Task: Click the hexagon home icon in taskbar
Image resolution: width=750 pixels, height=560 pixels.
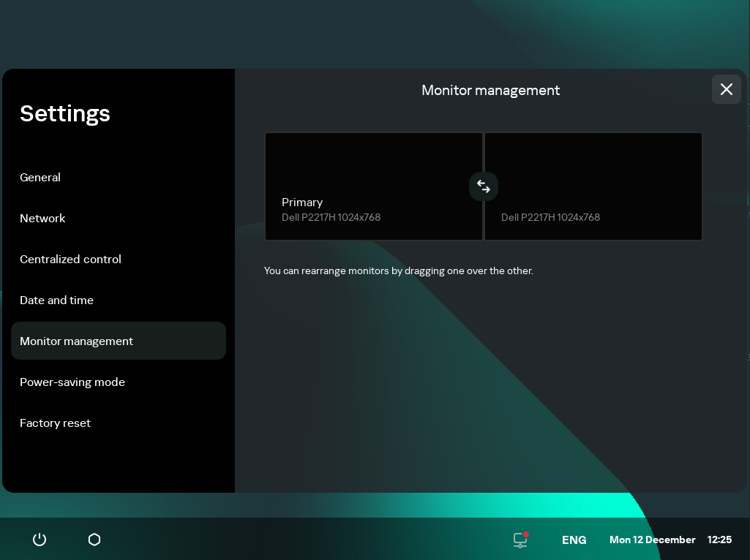Action: (x=94, y=540)
